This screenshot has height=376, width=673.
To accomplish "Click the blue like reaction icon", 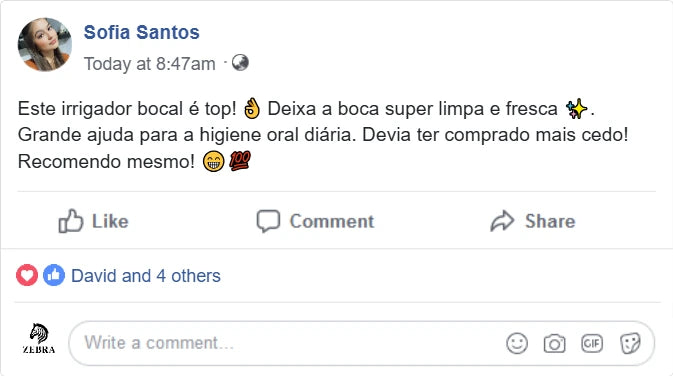I will coord(54,275).
